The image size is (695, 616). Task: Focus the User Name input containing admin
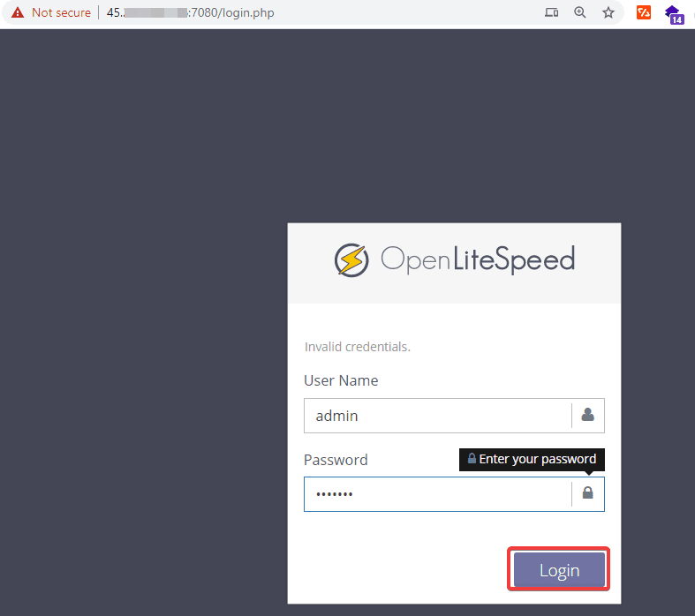point(437,416)
